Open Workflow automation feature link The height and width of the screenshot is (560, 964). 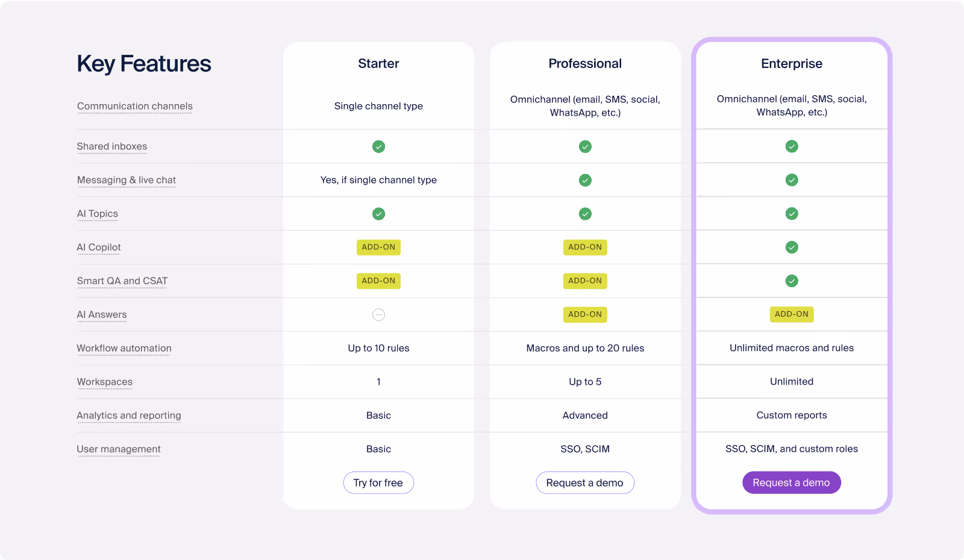[x=124, y=349]
